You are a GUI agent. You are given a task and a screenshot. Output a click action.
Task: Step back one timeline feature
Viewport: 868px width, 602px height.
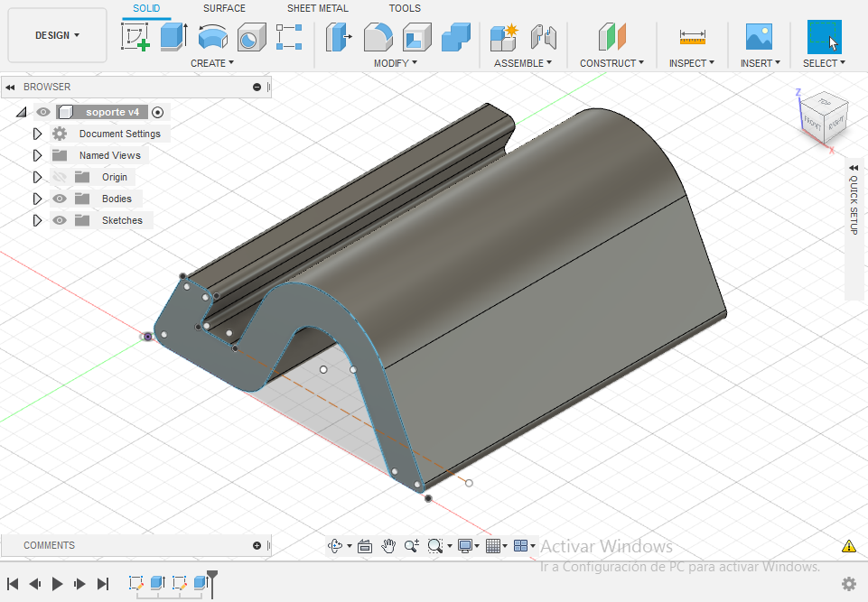point(35,584)
